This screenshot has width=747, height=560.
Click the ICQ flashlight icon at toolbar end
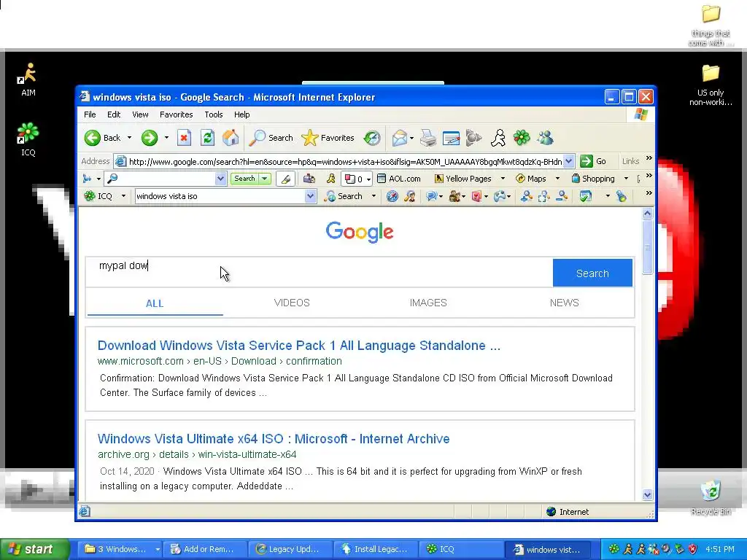point(622,196)
